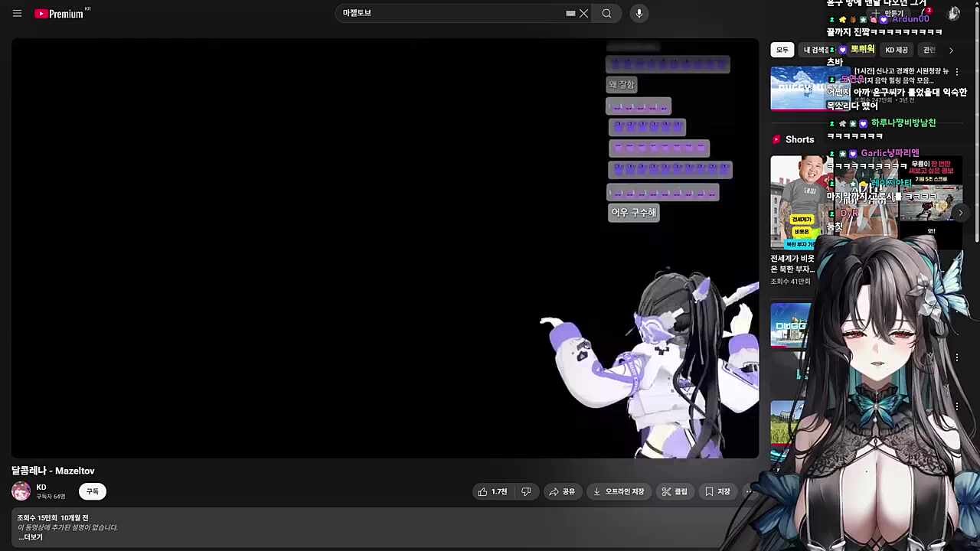
Task: Click the search box containing 마젤토브
Action: (x=450, y=13)
